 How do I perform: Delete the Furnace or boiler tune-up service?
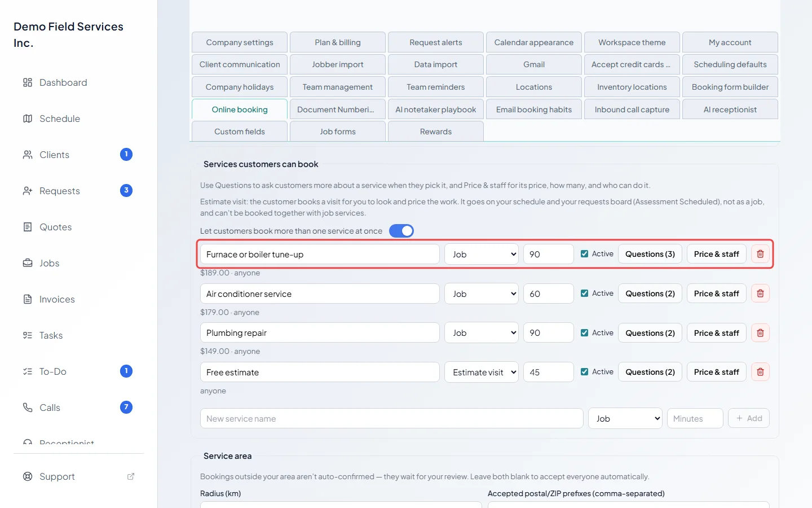click(x=760, y=254)
